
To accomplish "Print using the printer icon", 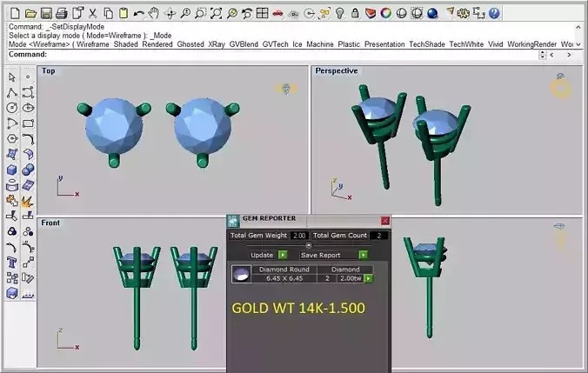I will [x=62, y=14].
